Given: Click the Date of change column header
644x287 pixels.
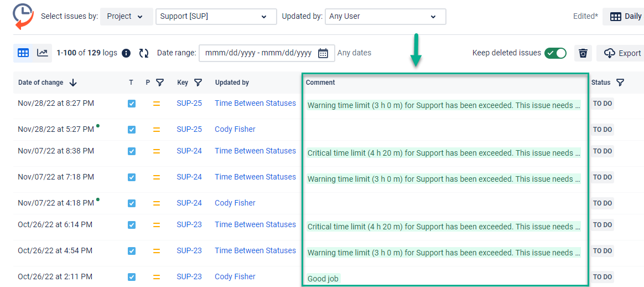Looking at the screenshot, I should pos(40,83).
